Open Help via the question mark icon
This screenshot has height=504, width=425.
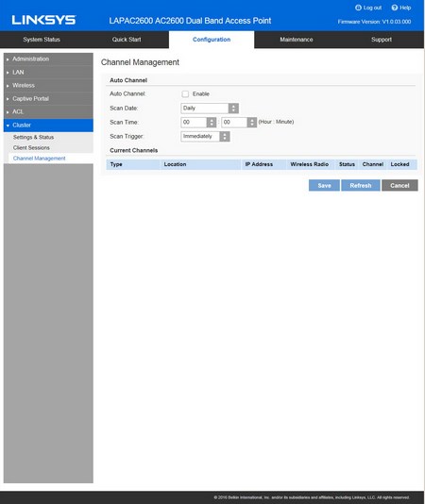point(395,8)
